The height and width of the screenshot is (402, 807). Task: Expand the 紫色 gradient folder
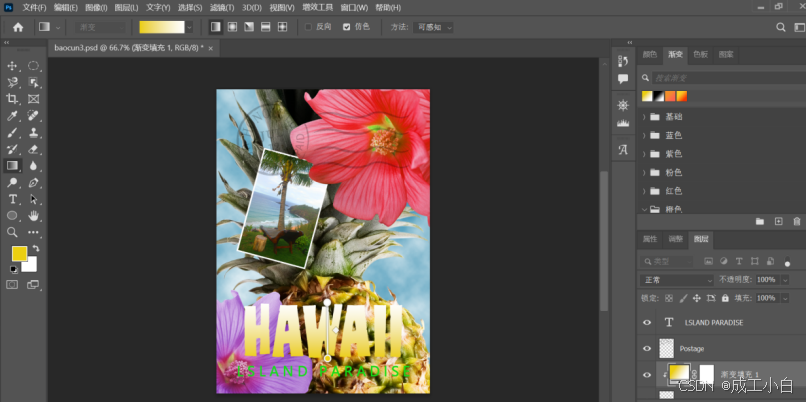[644, 154]
